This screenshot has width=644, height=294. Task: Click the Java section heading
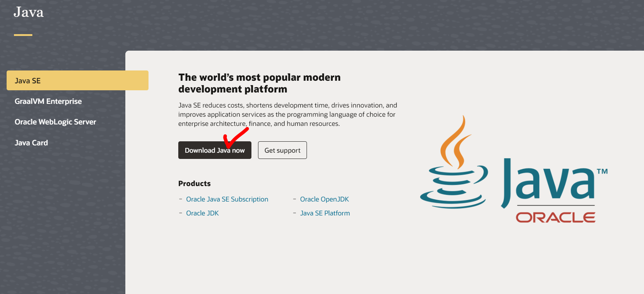click(29, 12)
